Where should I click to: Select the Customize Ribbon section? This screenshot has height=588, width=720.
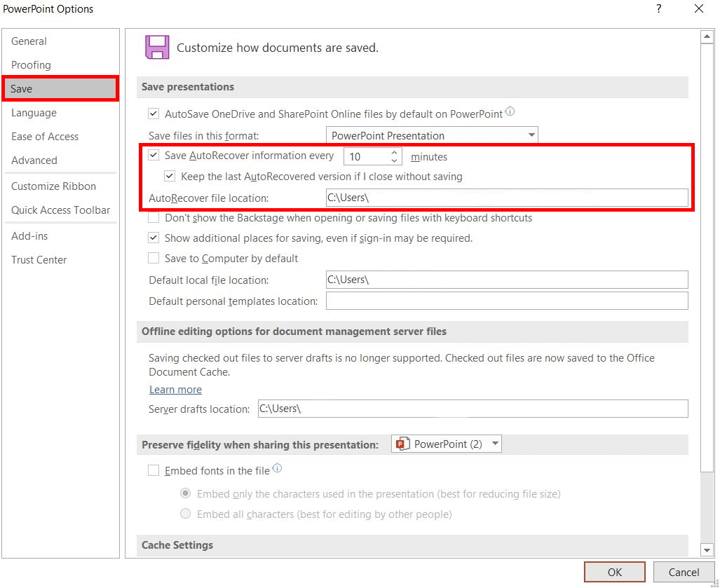(54, 186)
